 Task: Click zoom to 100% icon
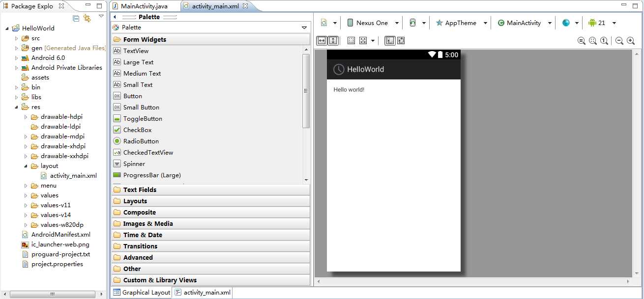point(604,41)
